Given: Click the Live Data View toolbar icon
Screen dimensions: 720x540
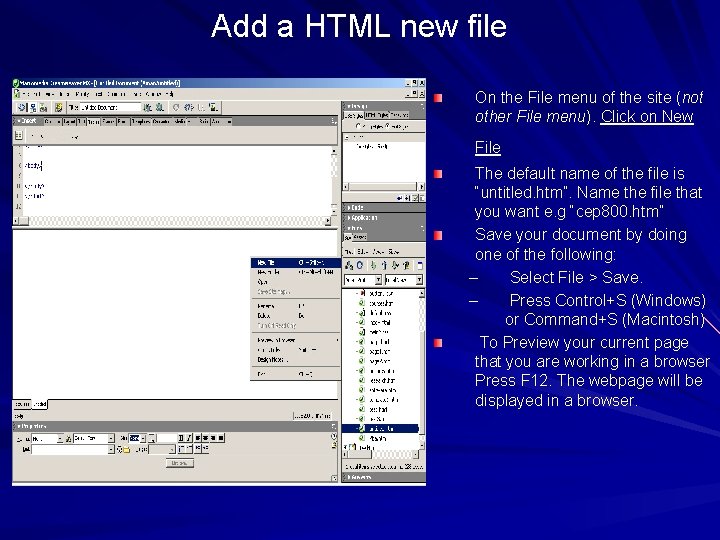Looking at the screenshot, I should click(x=58, y=107).
